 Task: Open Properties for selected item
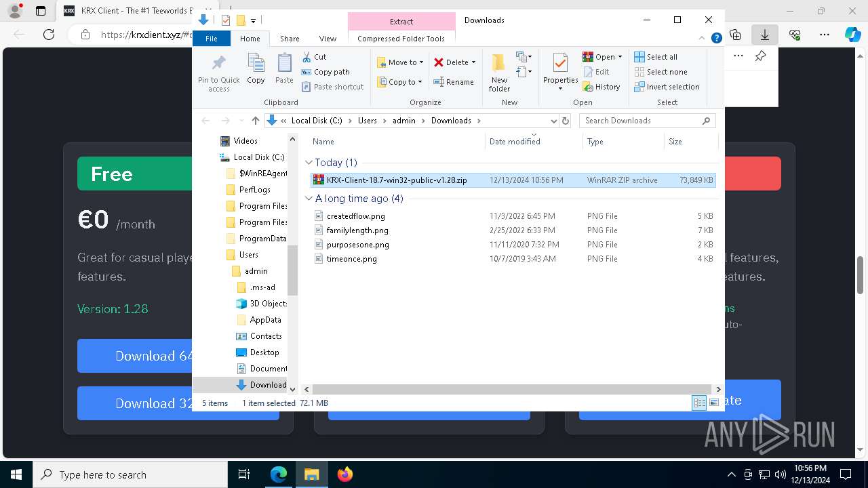pos(560,73)
